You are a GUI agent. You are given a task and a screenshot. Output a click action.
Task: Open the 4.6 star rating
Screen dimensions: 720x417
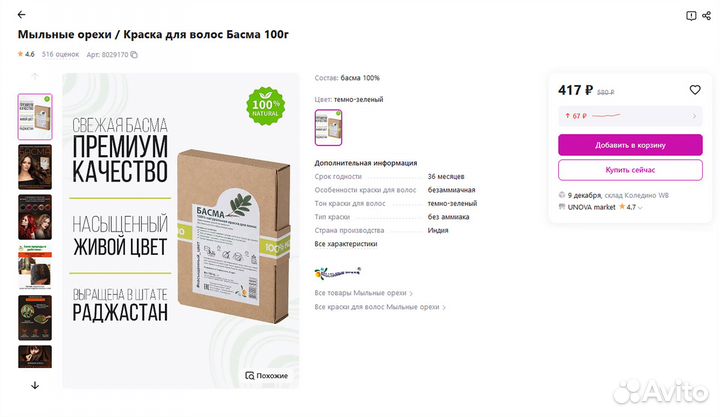[26, 54]
